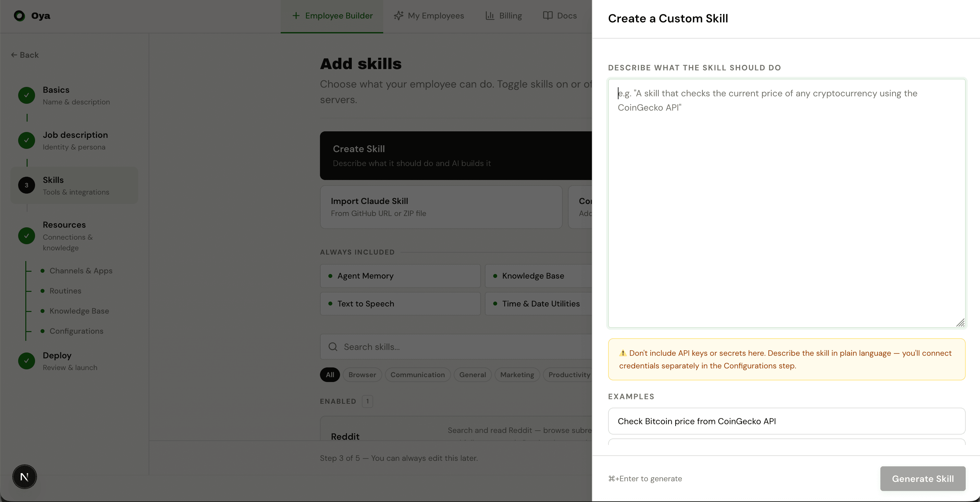
Task: Toggle the Agent Memory skill
Action: coord(400,276)
